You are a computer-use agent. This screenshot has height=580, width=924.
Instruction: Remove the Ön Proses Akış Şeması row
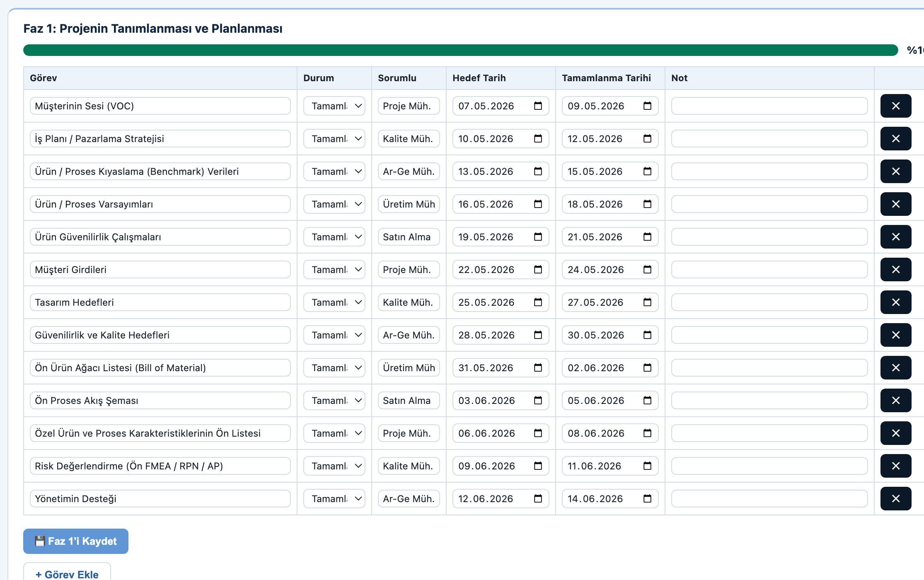[895, 401]
